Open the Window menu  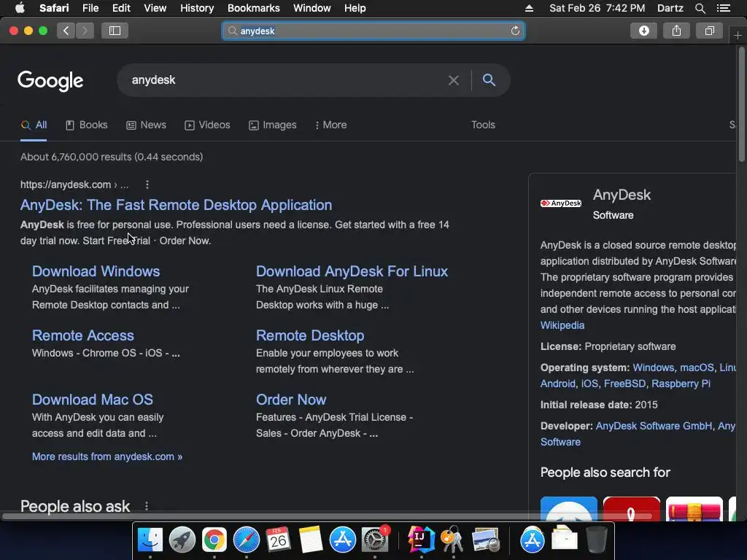click(x=311, y=8)
